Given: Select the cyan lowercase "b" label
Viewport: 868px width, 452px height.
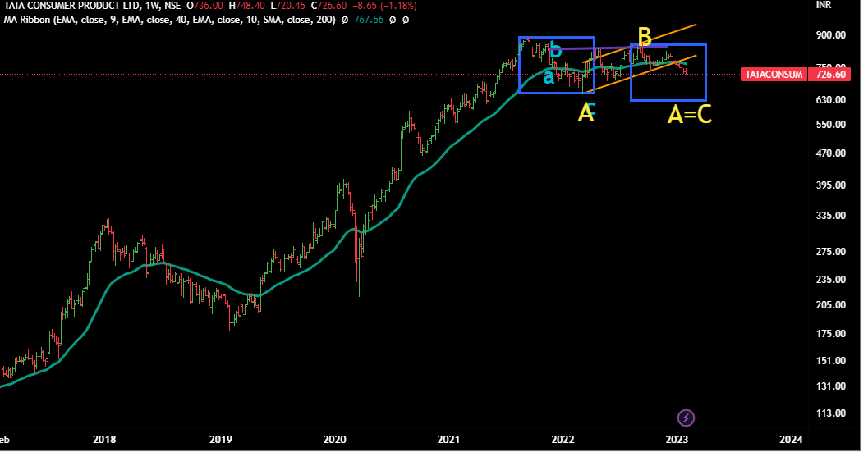Looking at the screenshot, I should 556,51.
